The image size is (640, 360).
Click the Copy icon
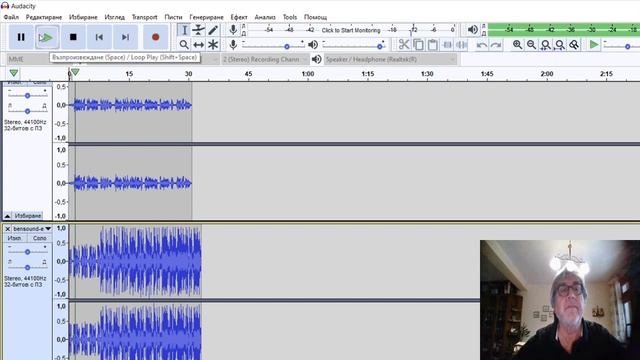418,44
